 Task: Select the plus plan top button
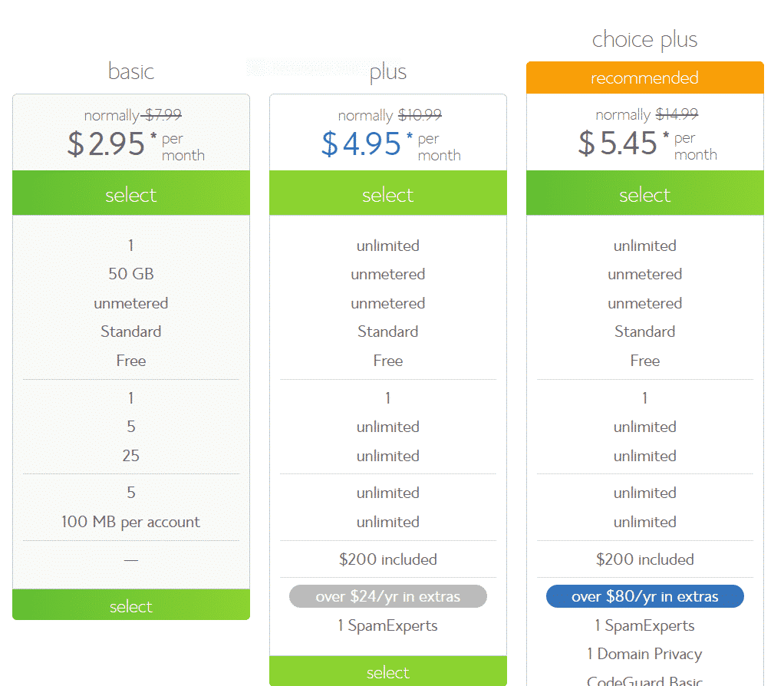pyautogui.click(x=388, y=193)
